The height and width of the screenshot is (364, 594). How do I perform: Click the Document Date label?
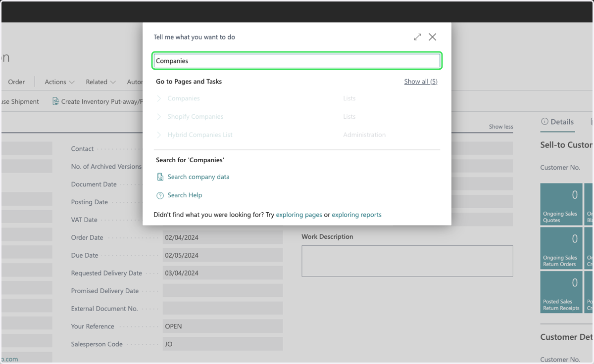pos(94,184)
